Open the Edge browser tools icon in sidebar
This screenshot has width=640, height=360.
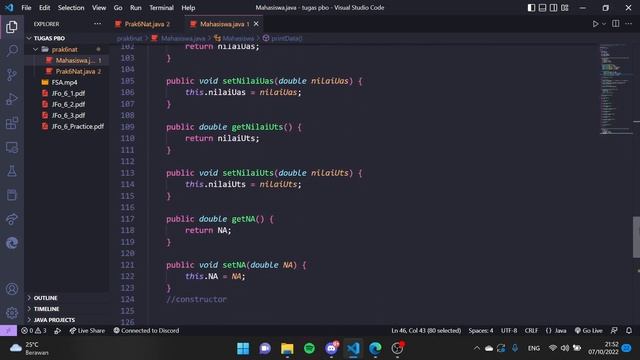tap(12, 243)
